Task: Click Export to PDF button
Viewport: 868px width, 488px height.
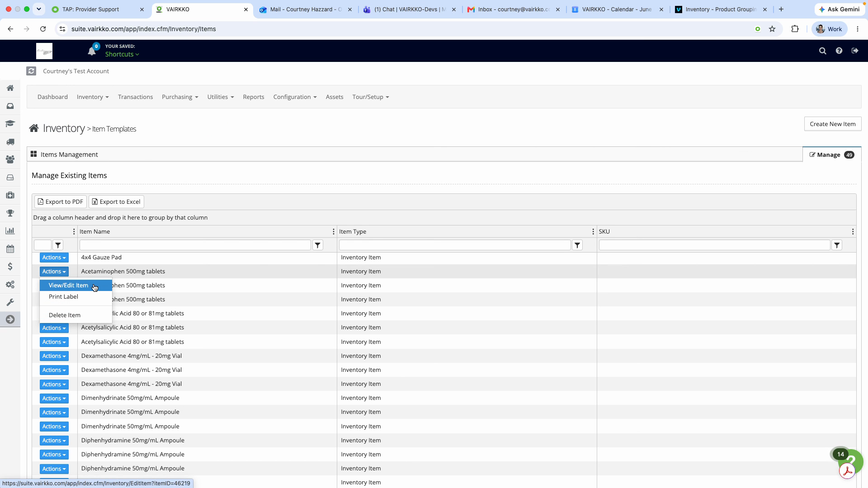Action: coord(61,202)
